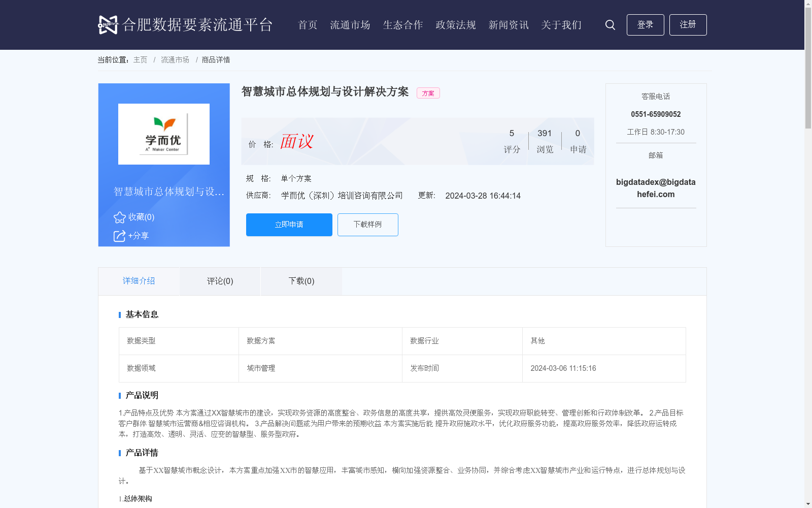
Task: Click the 登录 button
Action: pyautogui.click(x=645, y=24)
